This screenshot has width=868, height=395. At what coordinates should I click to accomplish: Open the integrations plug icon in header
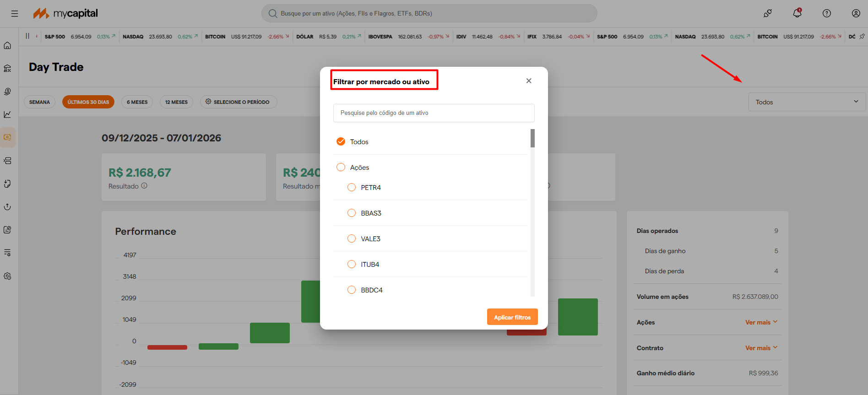click(768, 13)
